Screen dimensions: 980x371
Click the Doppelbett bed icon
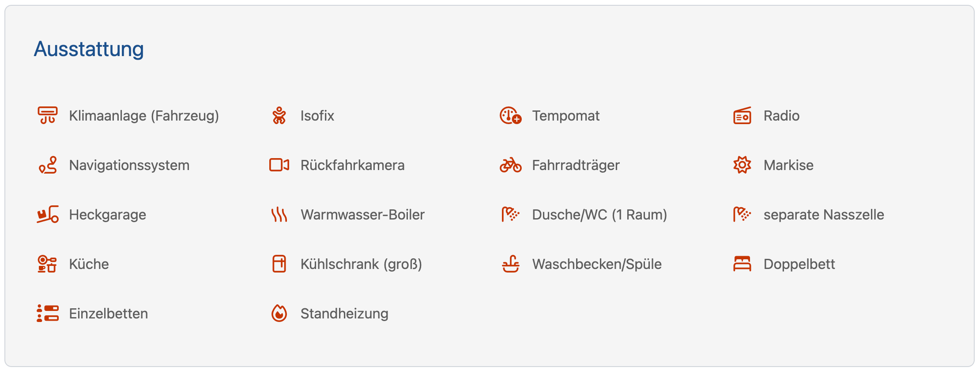pos(742,264)
